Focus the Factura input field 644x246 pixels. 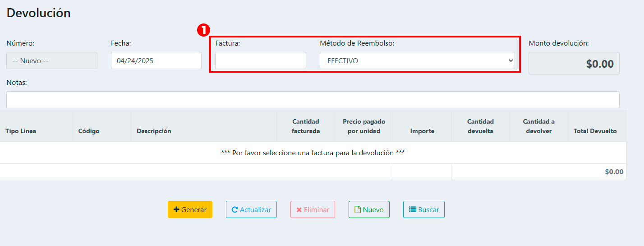click(260, 60)
